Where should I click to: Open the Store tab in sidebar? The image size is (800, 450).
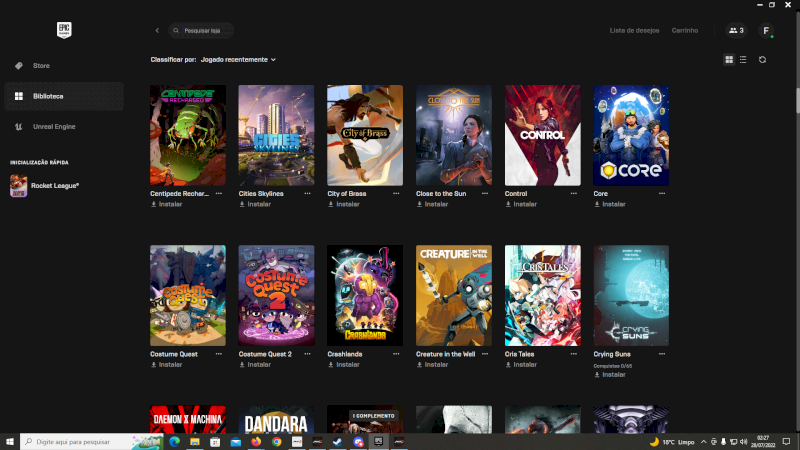(x=41, y=66)
